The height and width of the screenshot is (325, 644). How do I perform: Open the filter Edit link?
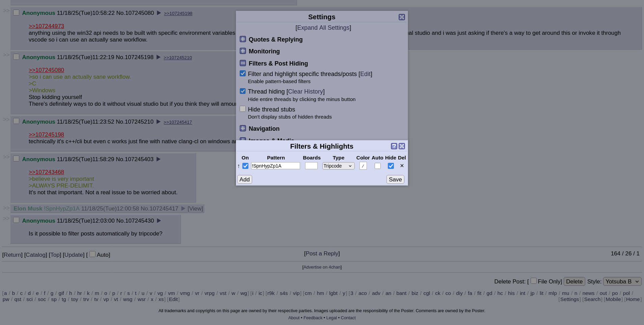pyautogui.click(x=365, y=74)
